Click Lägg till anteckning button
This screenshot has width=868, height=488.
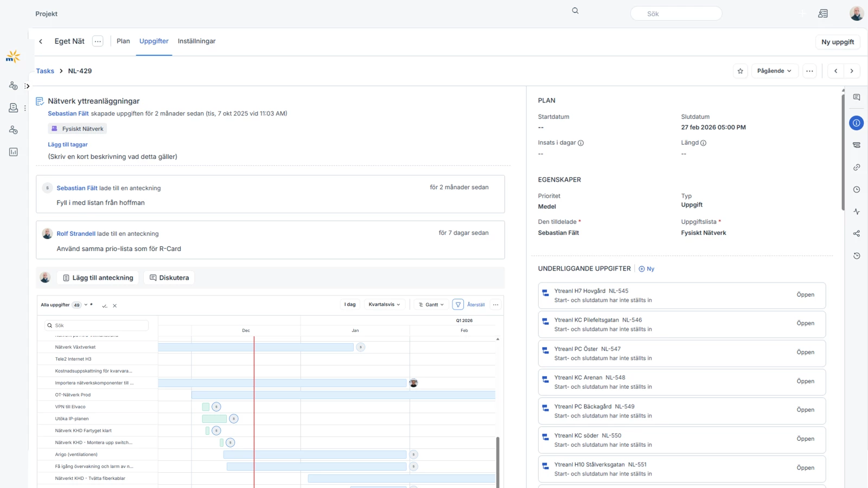98,278
